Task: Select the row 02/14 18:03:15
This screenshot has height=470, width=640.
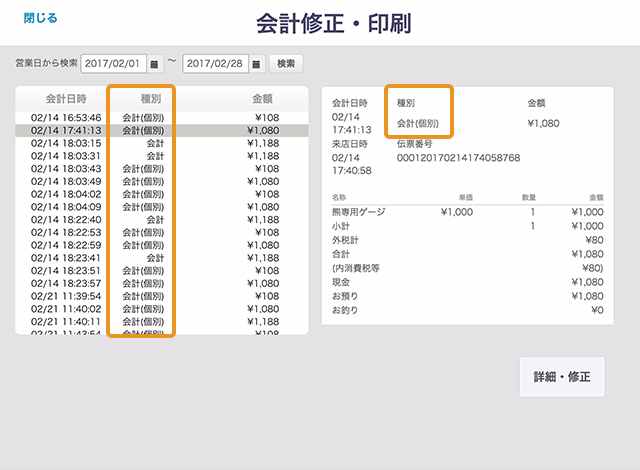Action: (162, 143)
